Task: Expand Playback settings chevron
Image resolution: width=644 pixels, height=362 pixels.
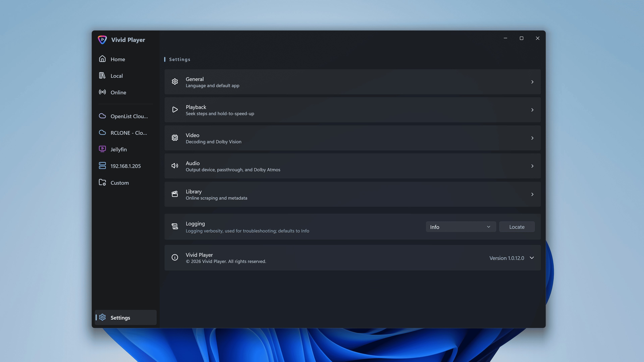Action: click(x=532, y=110)
